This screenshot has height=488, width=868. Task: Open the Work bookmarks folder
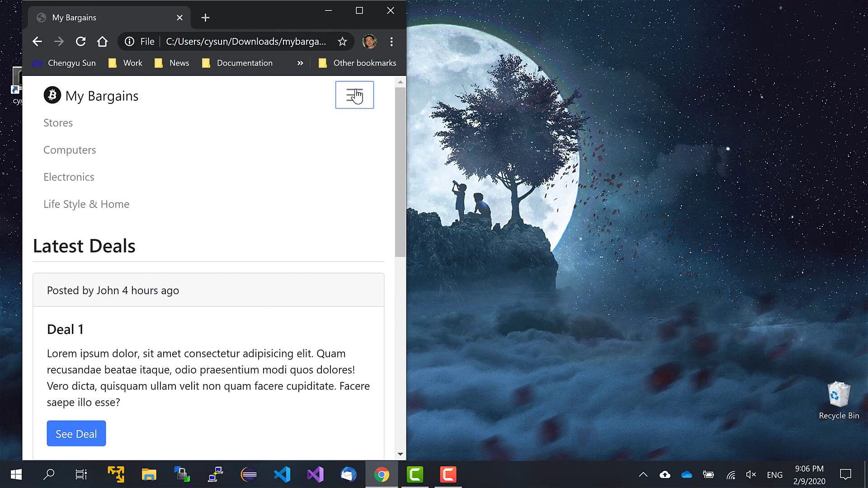tap(125, 63)
